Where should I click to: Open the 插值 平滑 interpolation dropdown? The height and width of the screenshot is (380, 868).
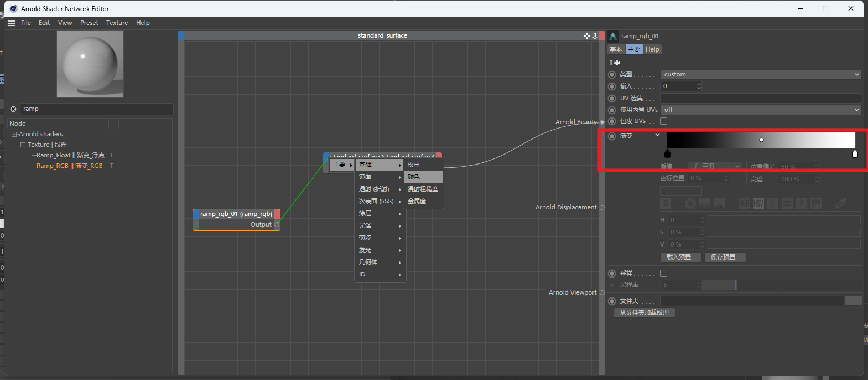click(714, 166)
